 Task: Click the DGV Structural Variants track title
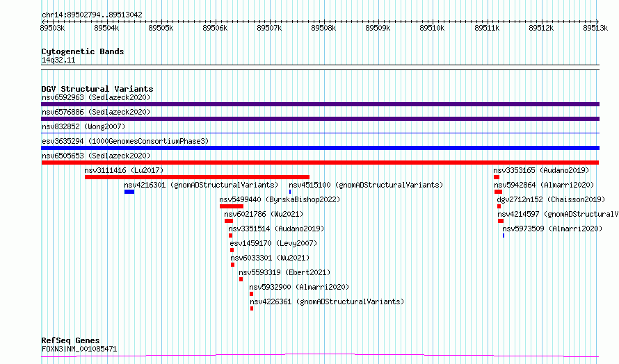(97, 89)
